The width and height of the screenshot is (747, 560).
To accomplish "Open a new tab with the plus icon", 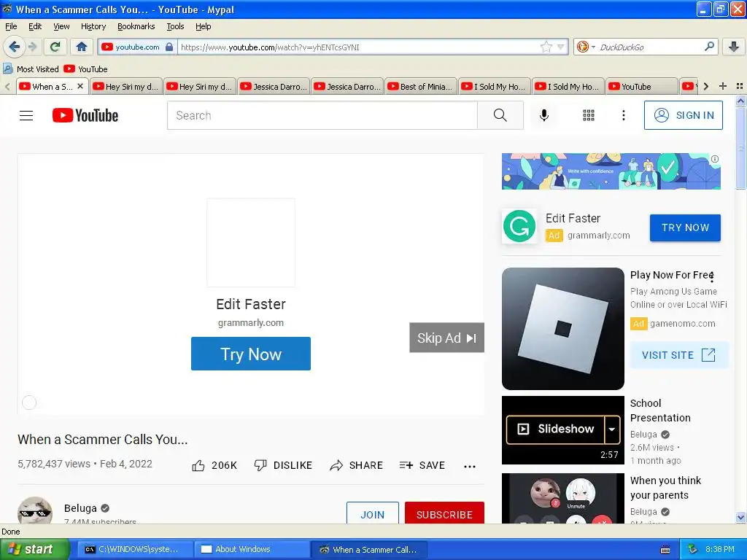I will (x=723, y=86).
